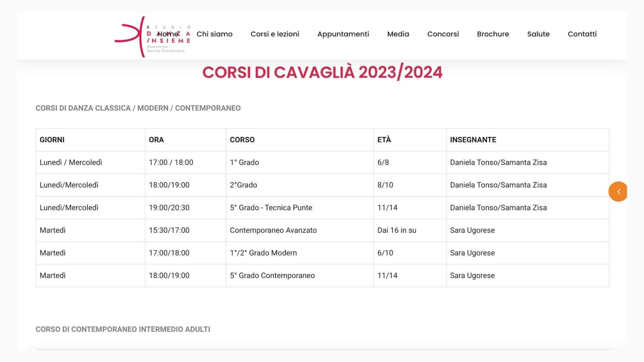
Task: Expand the orange side panel arrow
Action: click(x=618, y=192)
